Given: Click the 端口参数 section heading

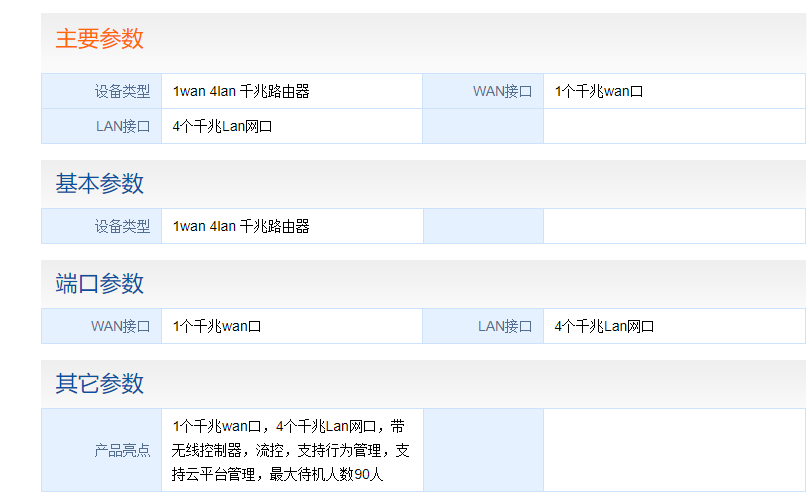Looking at the screenshot, I should [x=99, y=283].
